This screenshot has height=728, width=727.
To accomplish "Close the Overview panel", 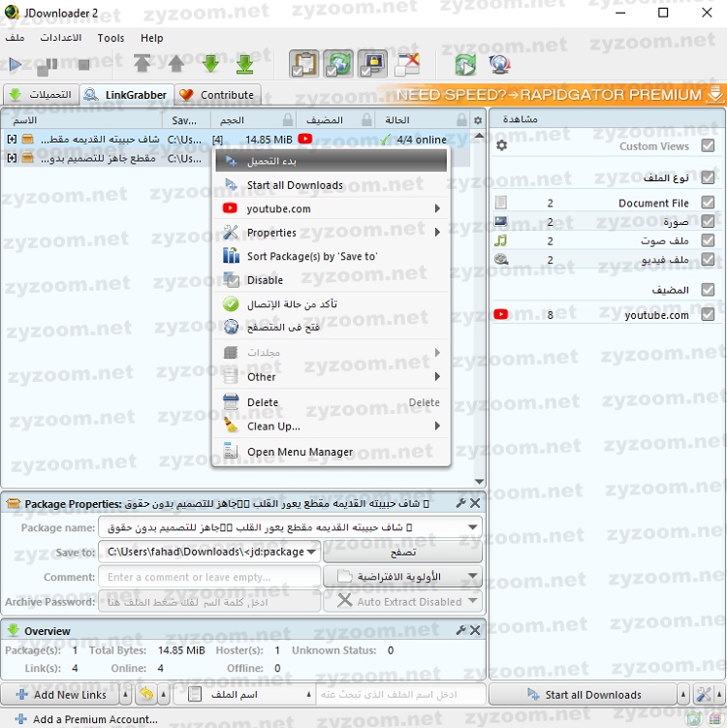I will tap(475, 630).
